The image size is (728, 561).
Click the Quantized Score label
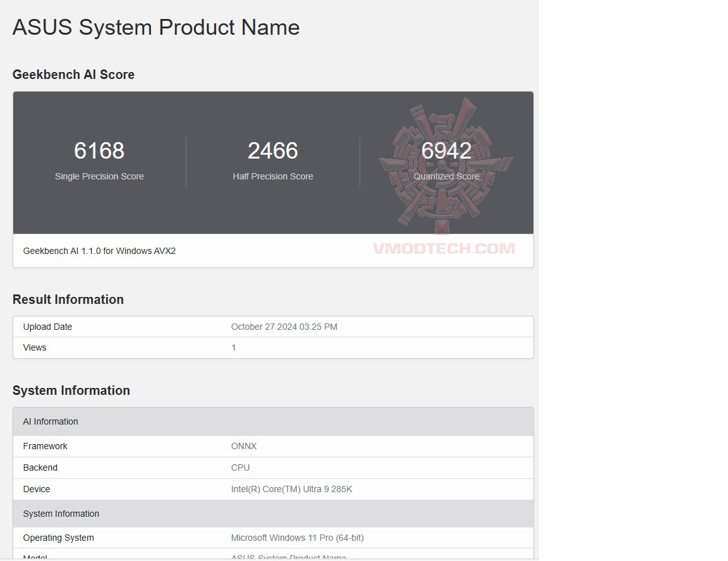[446, 176]
